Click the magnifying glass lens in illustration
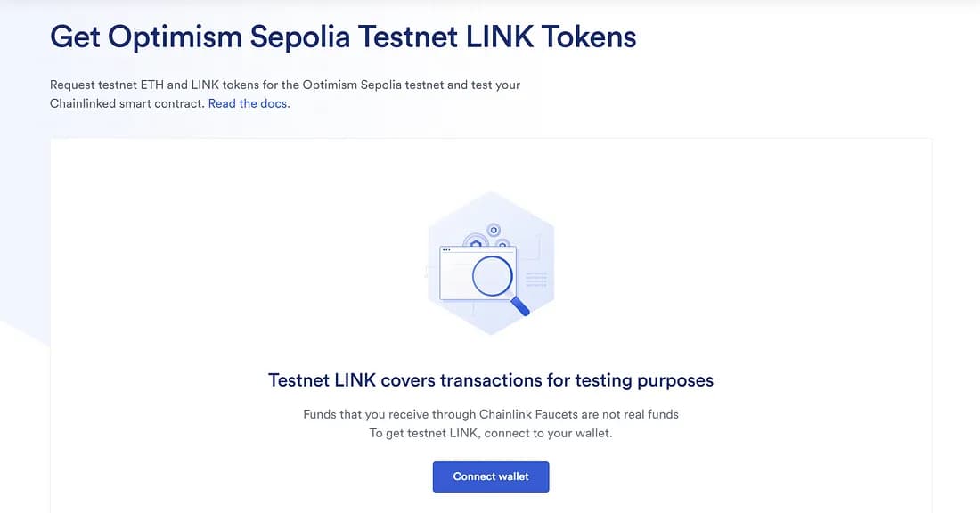The height and width of the screenshot is (513, 980). (x=492, y=275)
